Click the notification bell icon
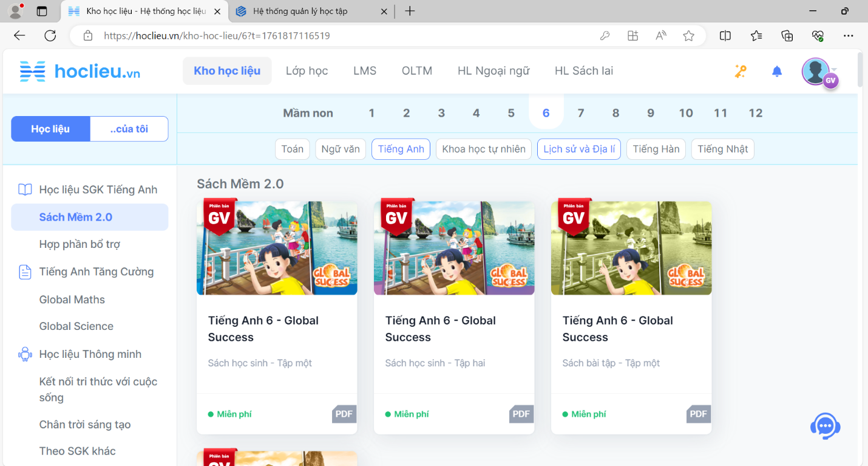868x466 pixels. pyautogui.click(x=776, y=72)
